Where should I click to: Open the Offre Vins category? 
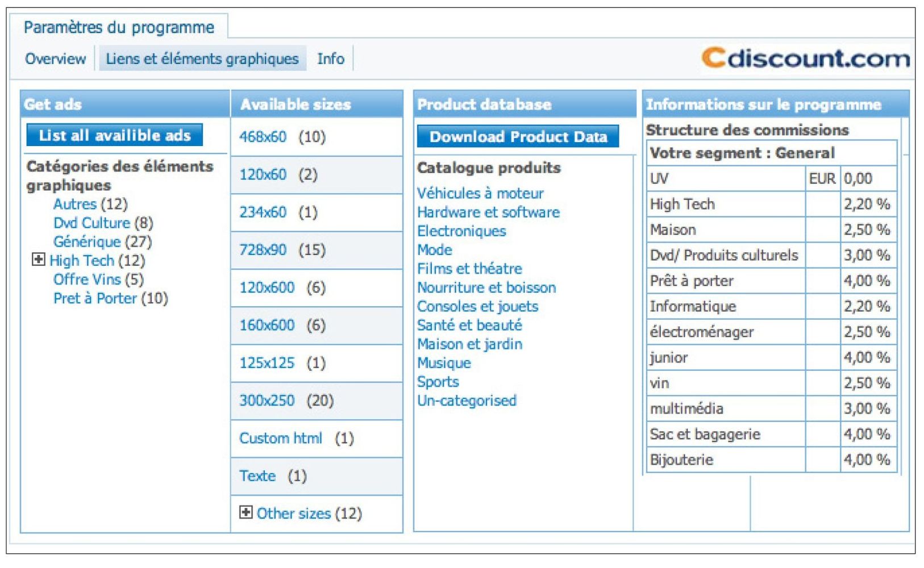[87, 279]
